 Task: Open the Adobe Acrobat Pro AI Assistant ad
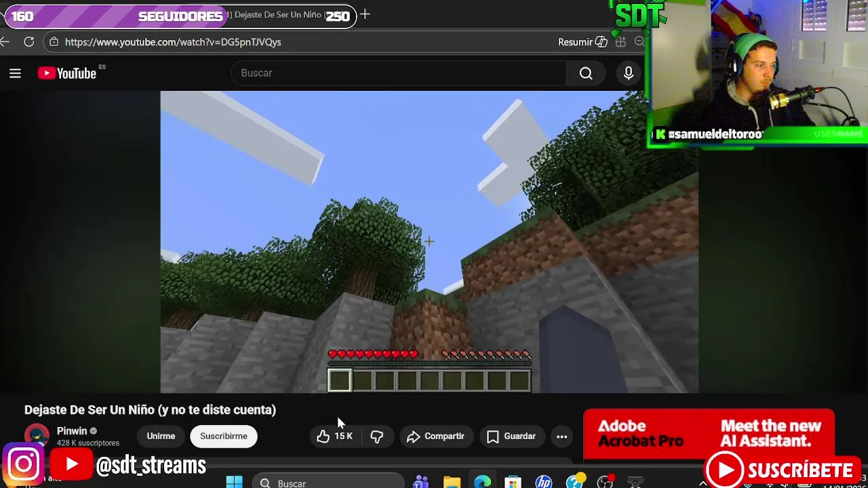click(x=709, y=434)
